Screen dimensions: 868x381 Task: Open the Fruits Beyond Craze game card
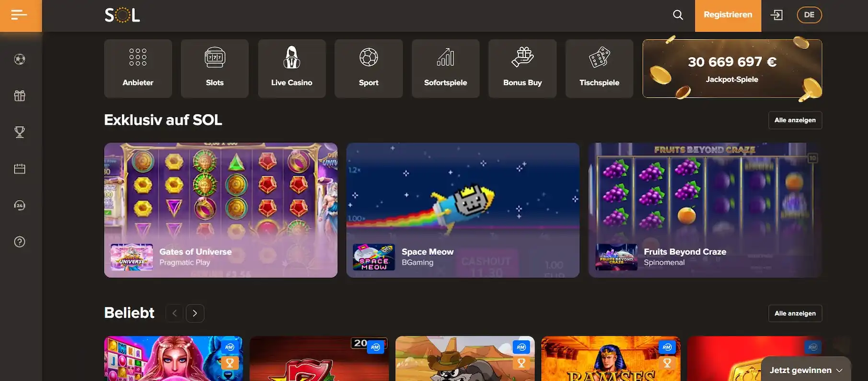(x=705, y=210)
